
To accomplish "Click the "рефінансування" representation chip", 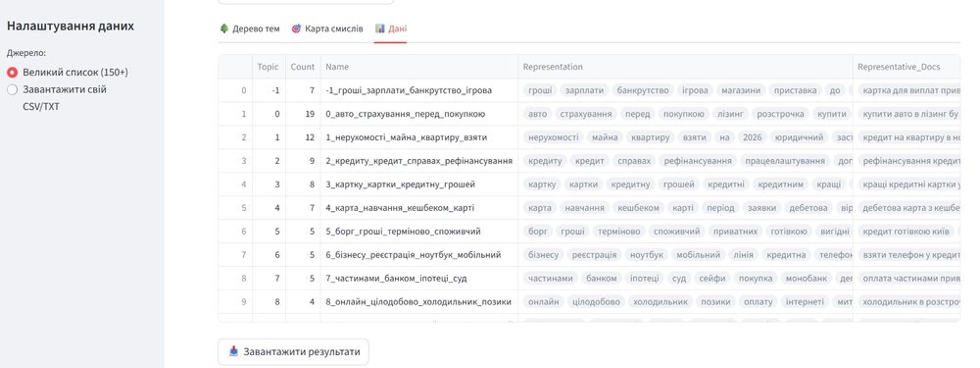I will [698, 161].
